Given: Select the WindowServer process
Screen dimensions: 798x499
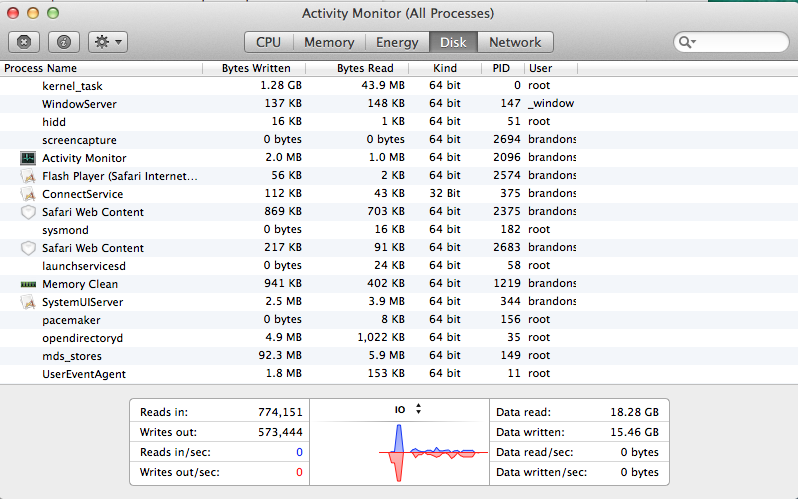Looking at the screenshot, I should click(399, 104).
